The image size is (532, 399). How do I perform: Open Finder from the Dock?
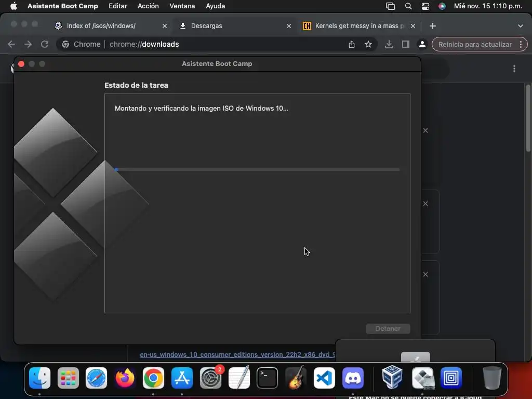click(x=39, y=378)
